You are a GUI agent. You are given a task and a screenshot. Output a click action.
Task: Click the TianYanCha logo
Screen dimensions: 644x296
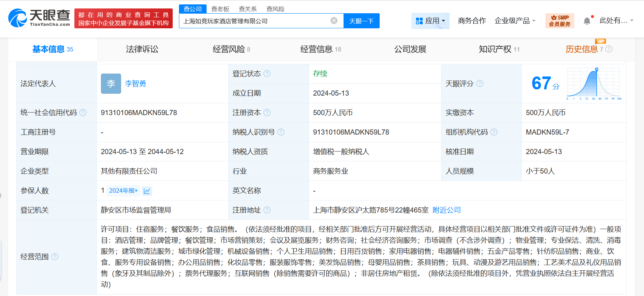[39, 18]
